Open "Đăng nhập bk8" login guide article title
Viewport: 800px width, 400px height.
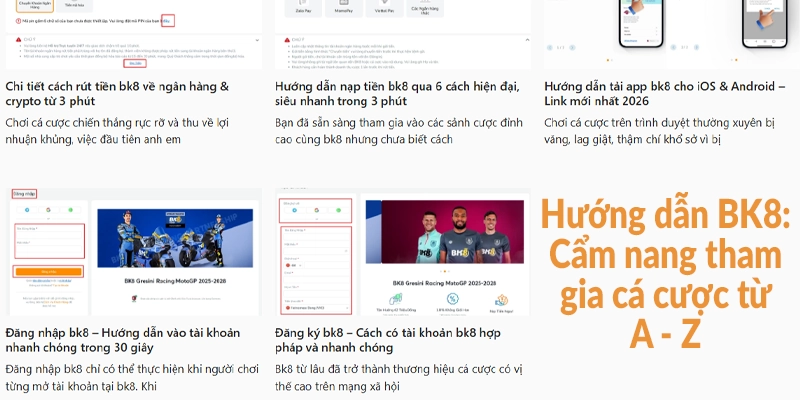coord(122,340)
